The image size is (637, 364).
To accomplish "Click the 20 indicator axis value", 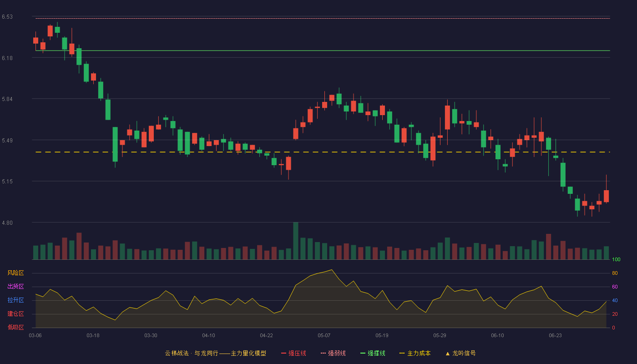I will pos(615,314).
